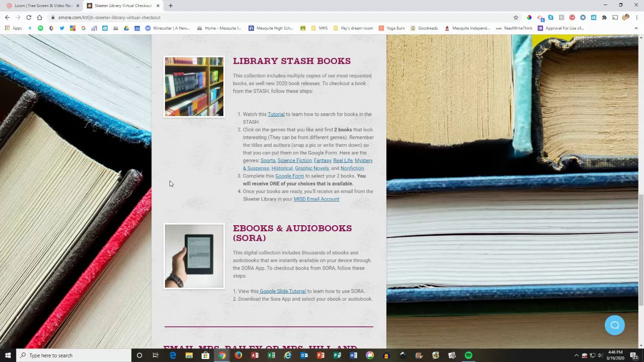Open Pey's dream room bookmark folder
The image size is (644, 362).
pyautogui.click(x=353, y=28)
